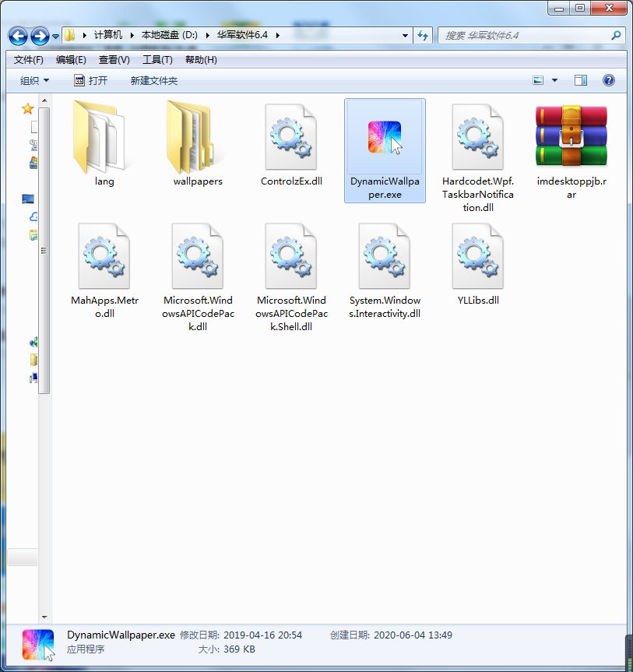
Task: Open the view options dropdown arrow
Action: 554,80
